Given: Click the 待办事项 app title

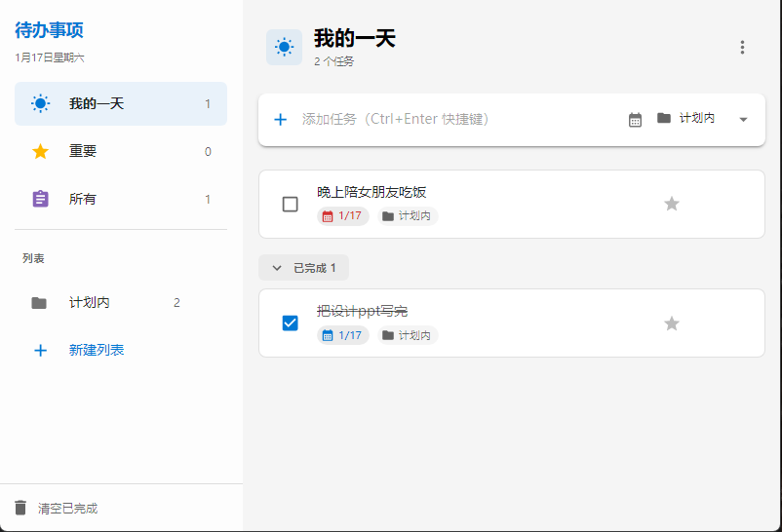Looking at the screenshot, I should (x=49, y=31).
